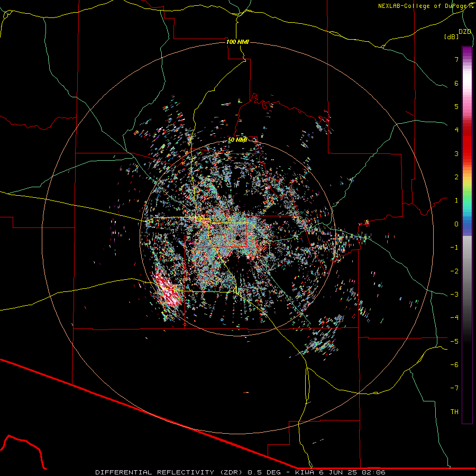Click the purple top of the color bar
The height and width of the screenshot is (476, 476).
coord(467,52)
